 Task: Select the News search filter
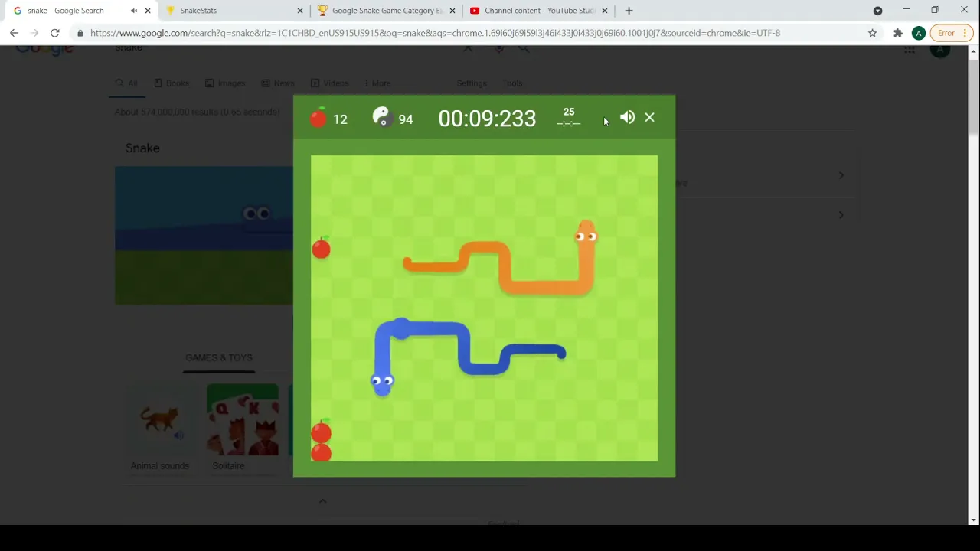[x=278, y=83]
